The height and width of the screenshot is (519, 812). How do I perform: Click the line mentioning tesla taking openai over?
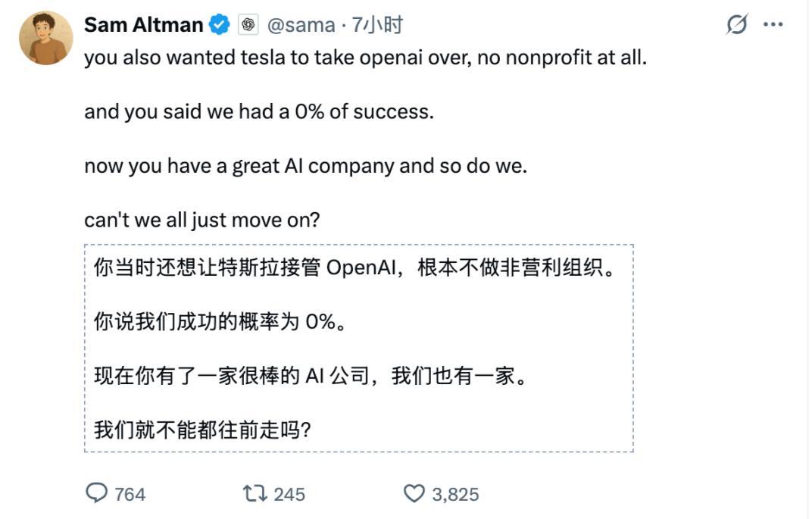click(365, 58)
